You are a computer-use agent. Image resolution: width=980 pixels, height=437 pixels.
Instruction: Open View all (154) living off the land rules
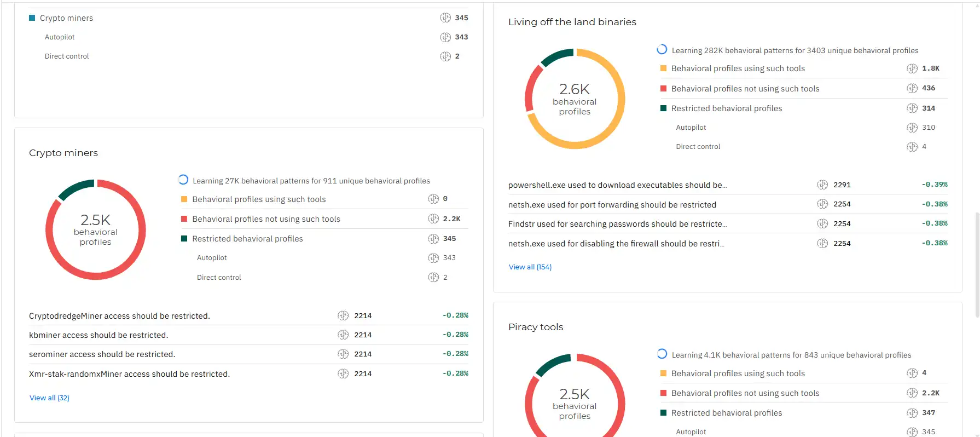(530, 267)
